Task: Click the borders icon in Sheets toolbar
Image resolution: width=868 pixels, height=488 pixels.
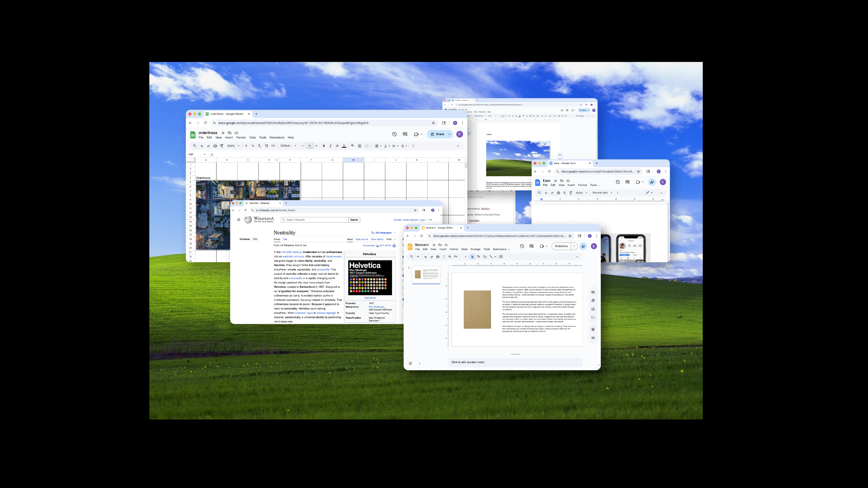Action: tap(360, 146)
